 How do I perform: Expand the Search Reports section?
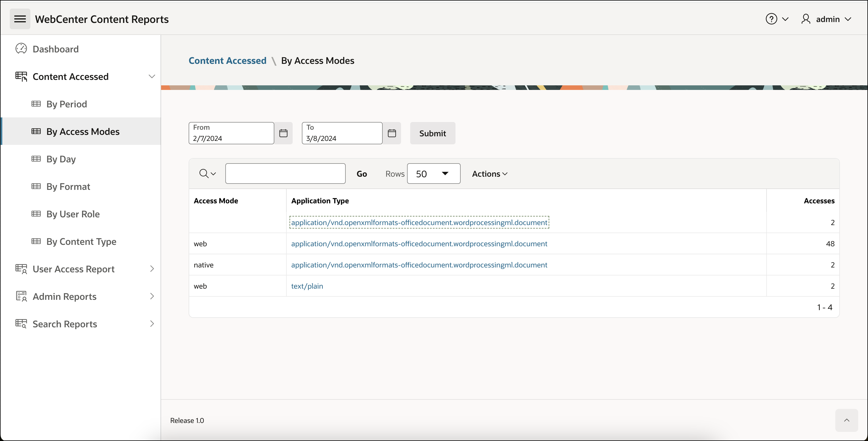pyautogui.click(x=152, y=324)
